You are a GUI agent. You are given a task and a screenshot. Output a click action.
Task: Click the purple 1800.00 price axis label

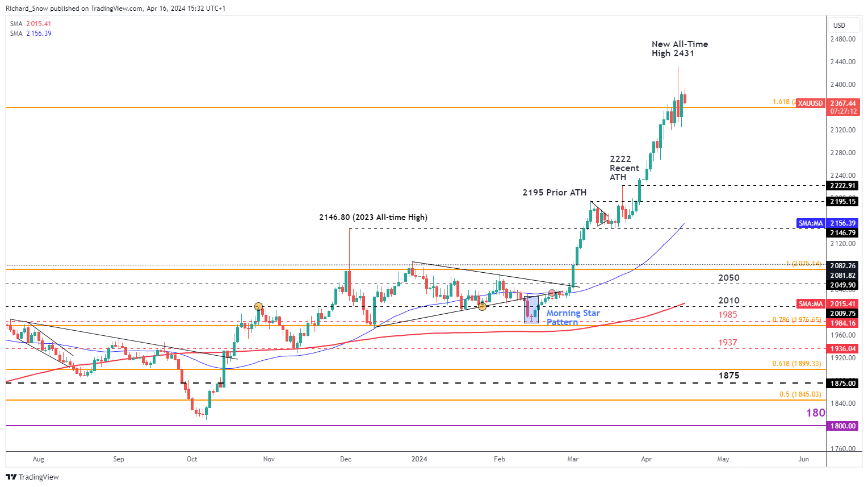click(x=843, y=426)
